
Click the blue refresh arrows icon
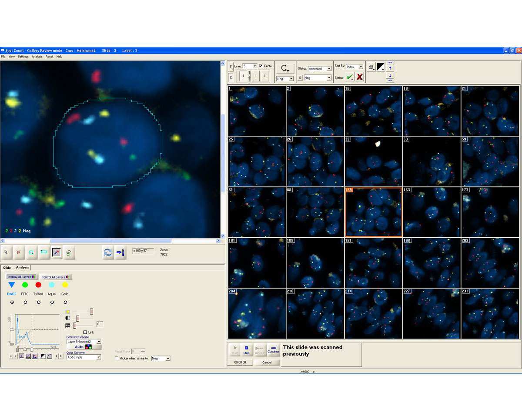pyautogui.click(x=108, y=252)
